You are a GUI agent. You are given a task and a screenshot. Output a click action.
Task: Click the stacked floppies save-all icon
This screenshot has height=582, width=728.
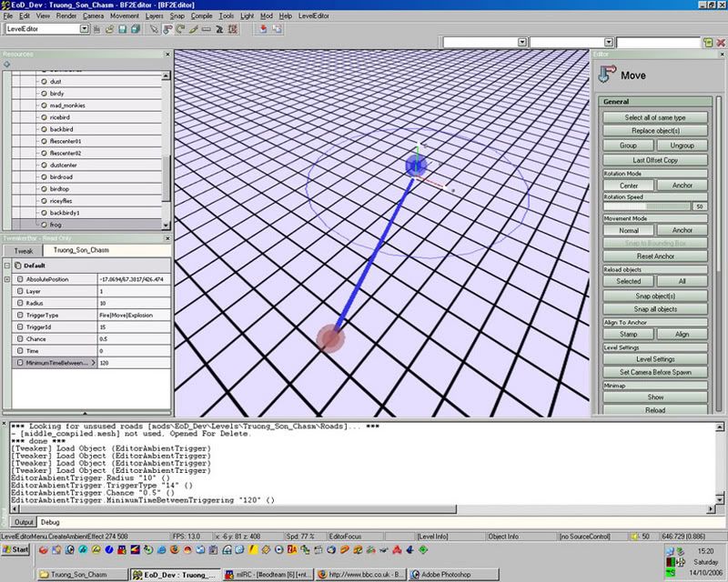(136, 29)
